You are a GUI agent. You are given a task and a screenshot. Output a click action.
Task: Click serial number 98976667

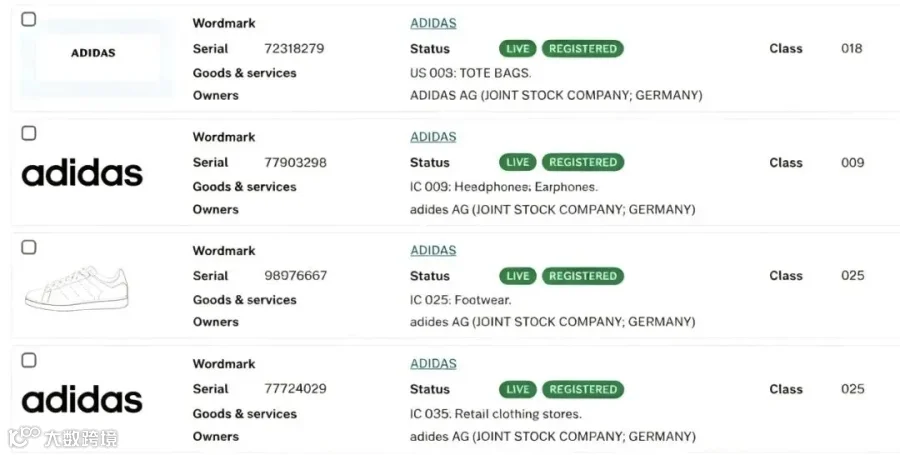click(296, 275)
